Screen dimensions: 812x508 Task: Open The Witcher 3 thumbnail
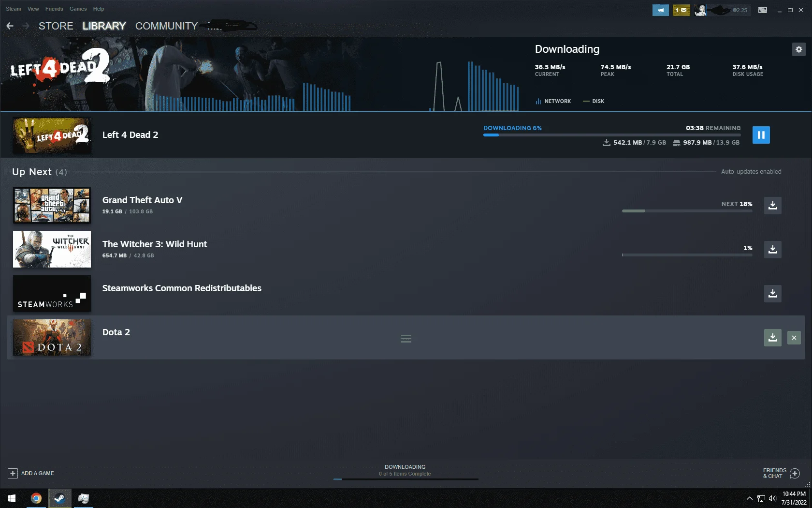52,249
